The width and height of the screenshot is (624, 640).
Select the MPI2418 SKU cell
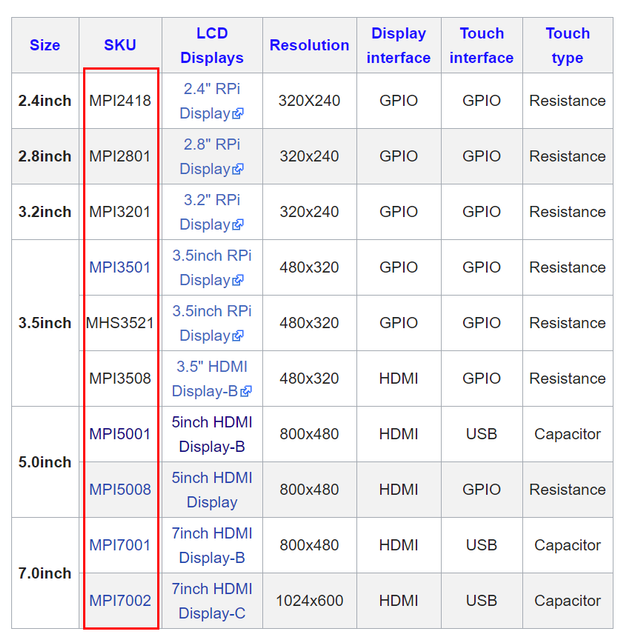coord(120,101)
